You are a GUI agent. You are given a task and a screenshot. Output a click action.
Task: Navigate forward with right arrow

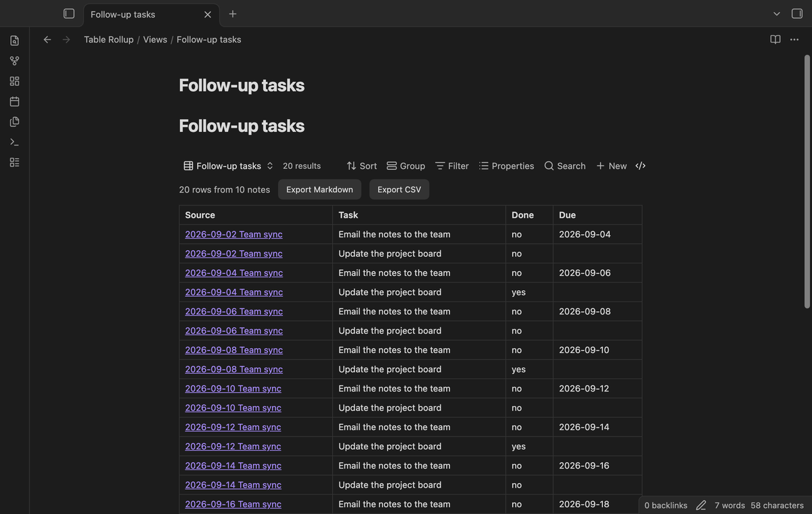66,39
